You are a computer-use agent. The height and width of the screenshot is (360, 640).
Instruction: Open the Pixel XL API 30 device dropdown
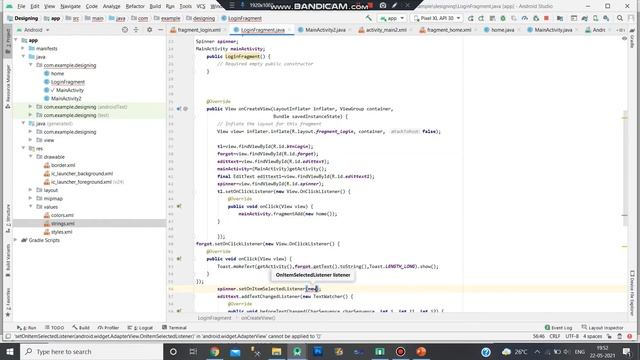coord(437,18)
